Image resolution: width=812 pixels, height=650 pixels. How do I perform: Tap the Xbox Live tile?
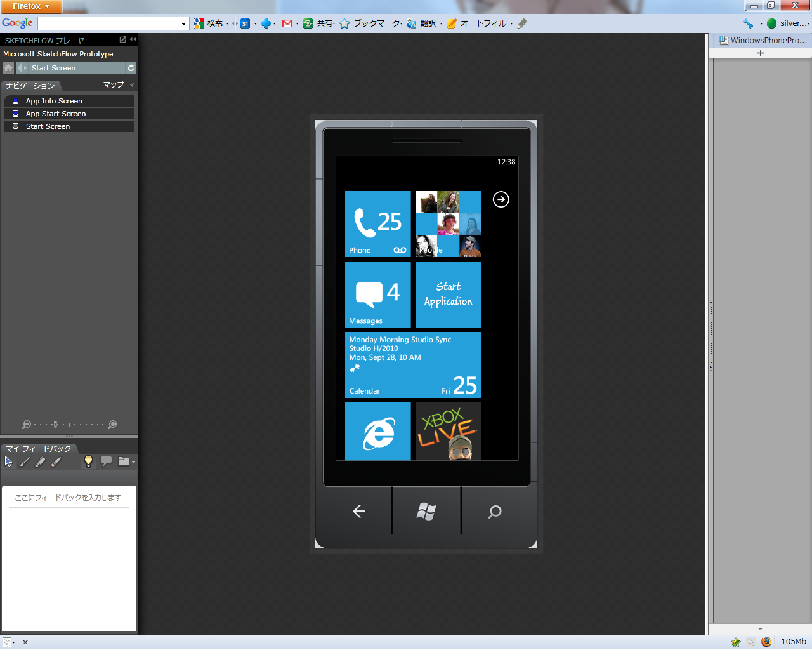449,432
